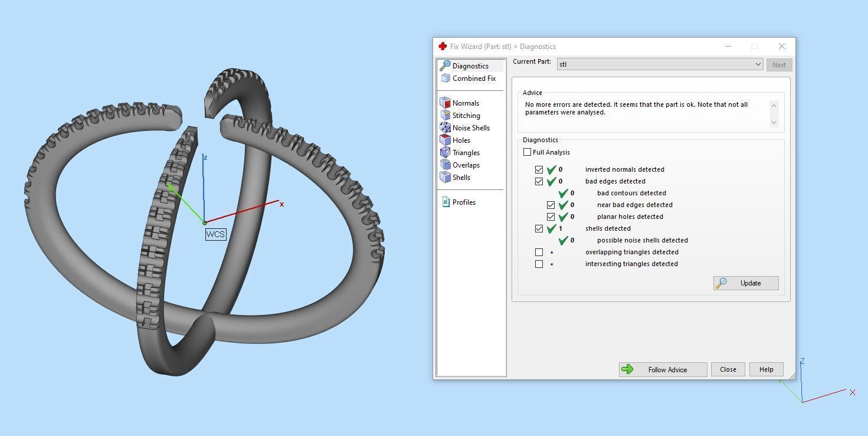
Task: Select the Holes fix page
Action: click(456, 140)
